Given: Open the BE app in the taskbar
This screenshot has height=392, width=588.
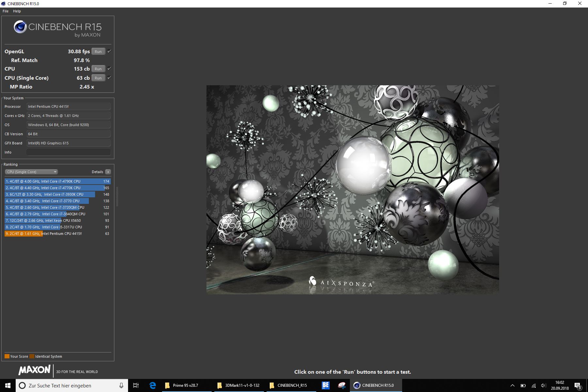Looking at the screenshot, I should [326, 385].
